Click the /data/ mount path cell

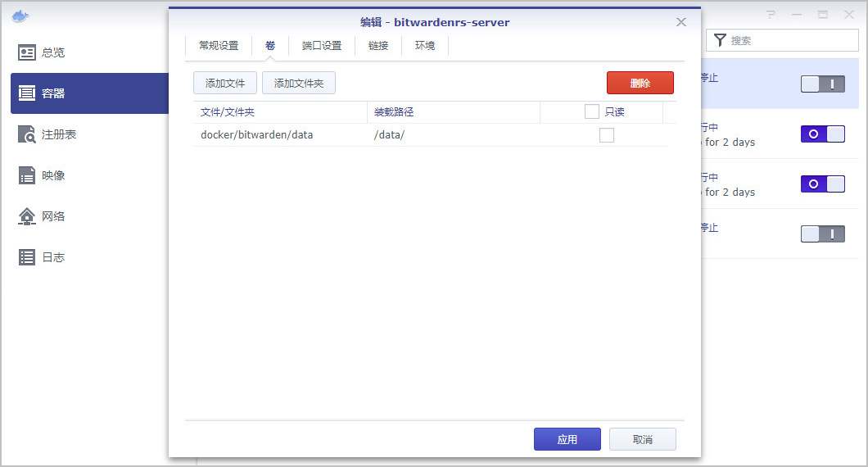[x=454, y=134]
